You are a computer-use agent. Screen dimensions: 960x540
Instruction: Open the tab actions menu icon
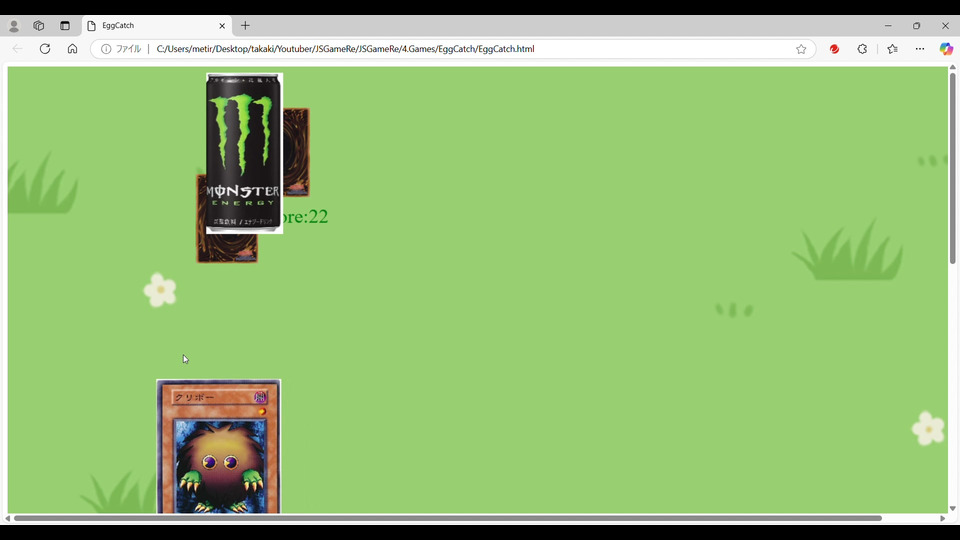point(65,26)
